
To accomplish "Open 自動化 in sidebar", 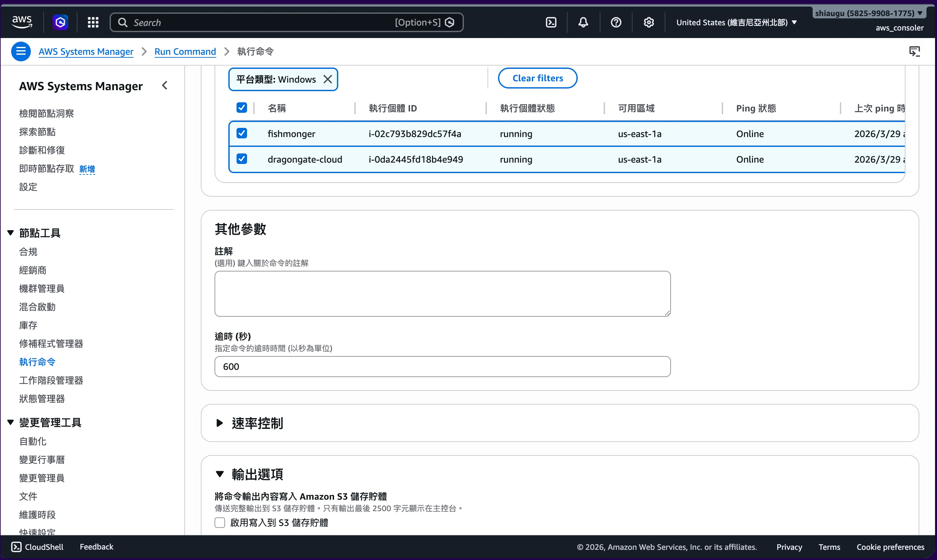I will [33, 441].
